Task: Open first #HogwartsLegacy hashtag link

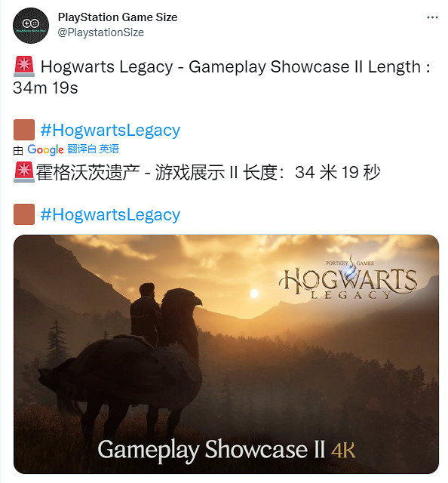Action: [x=110, y=131]
